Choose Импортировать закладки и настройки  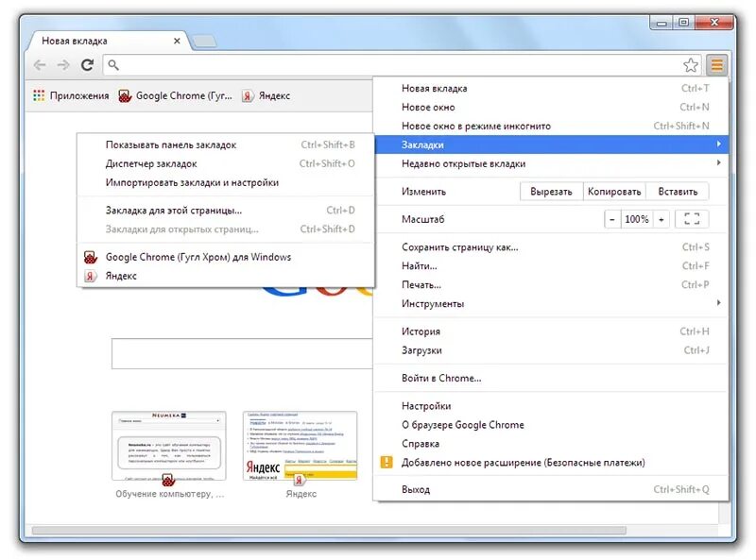226,182
